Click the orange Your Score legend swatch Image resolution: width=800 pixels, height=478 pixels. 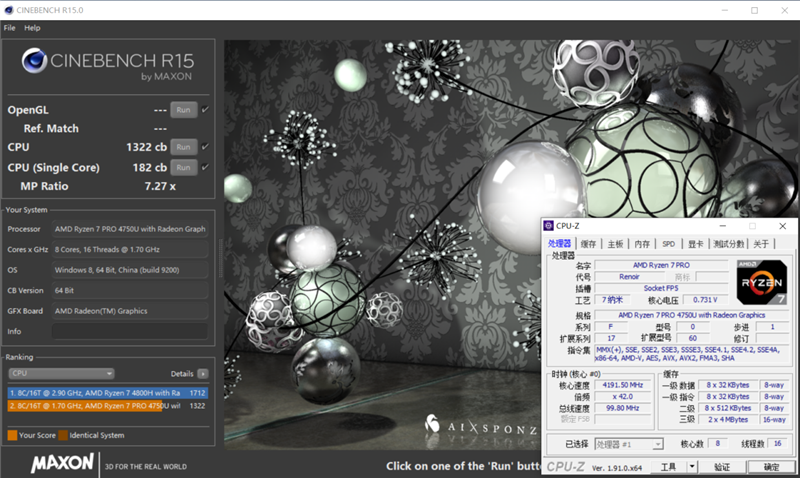(12, 435)
